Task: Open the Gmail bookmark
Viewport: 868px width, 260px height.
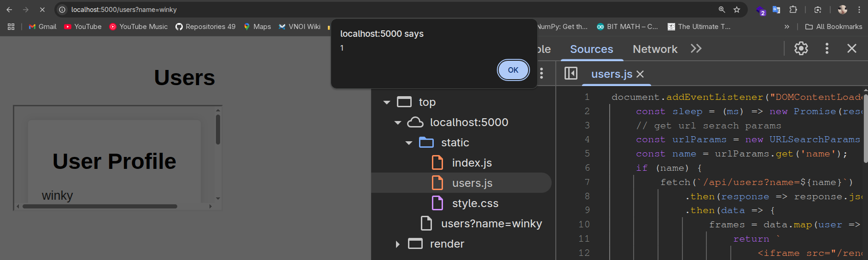Action: [42, 27]
